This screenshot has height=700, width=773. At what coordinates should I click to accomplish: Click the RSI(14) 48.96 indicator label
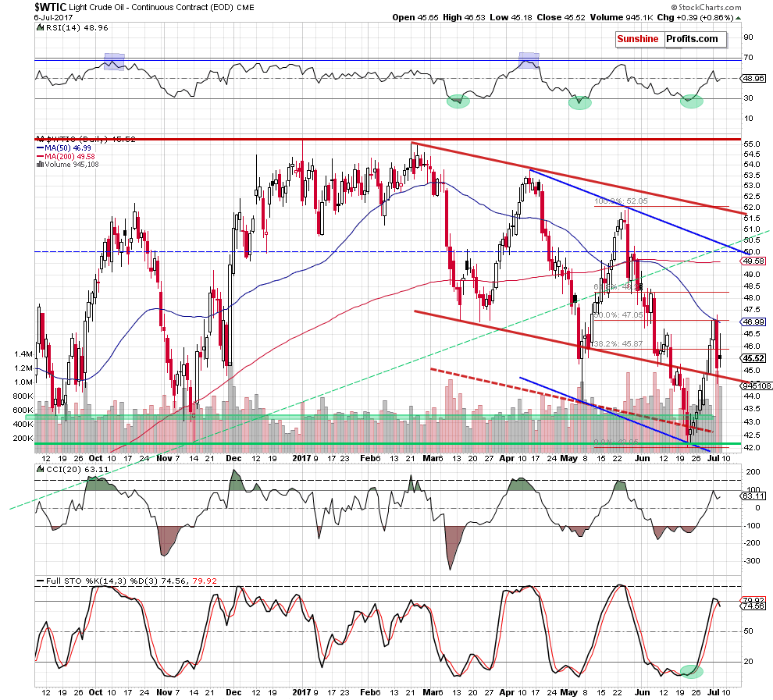(77, 28)
